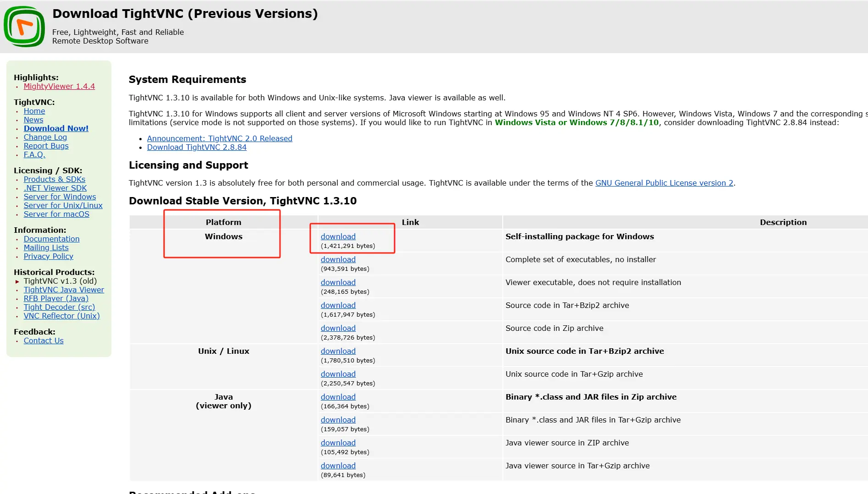The height and width of the screenshot is (494, 868).
Task: Open RFB Player (Java) link
Action: pyautogui.click(x=56, y=298)
